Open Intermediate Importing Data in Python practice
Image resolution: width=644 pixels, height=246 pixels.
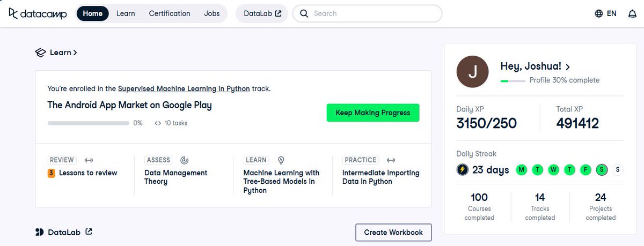381,177
